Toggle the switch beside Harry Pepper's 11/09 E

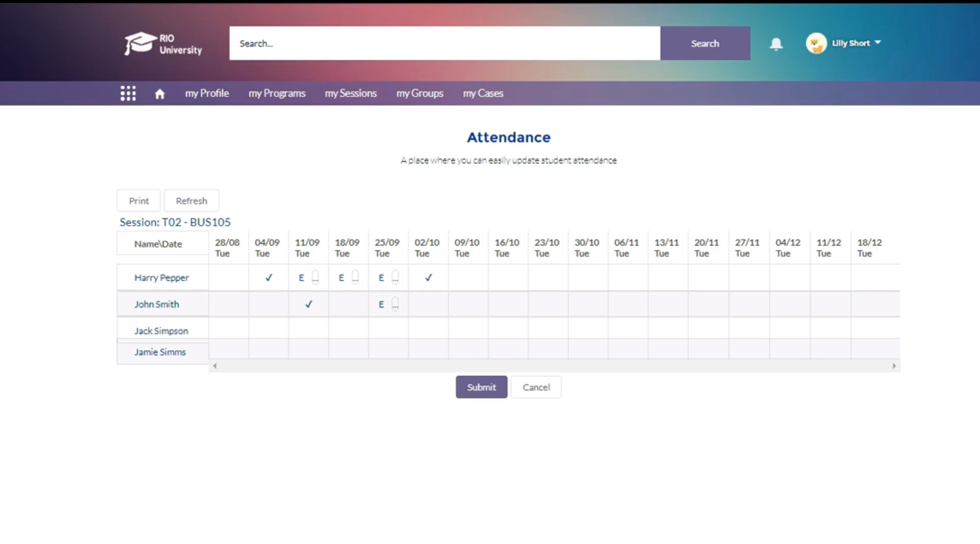tap(316, 277)
